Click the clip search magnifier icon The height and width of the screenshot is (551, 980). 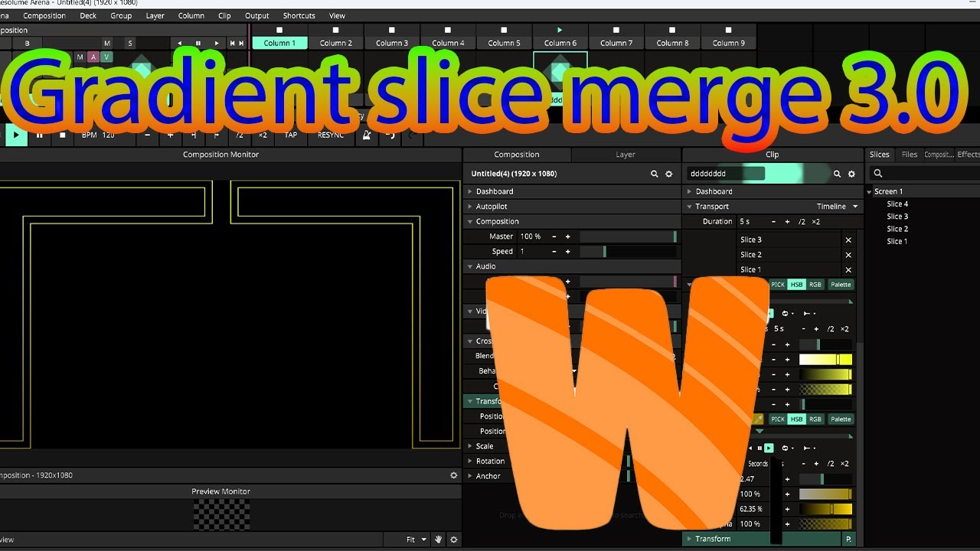click(x=838, y=174)
